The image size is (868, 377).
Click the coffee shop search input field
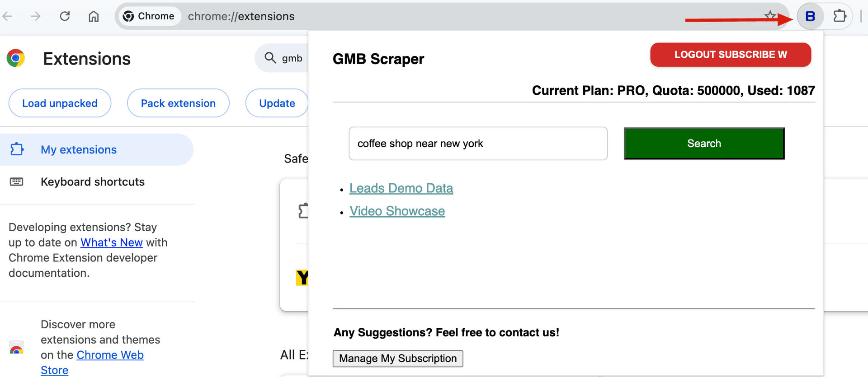478,143
